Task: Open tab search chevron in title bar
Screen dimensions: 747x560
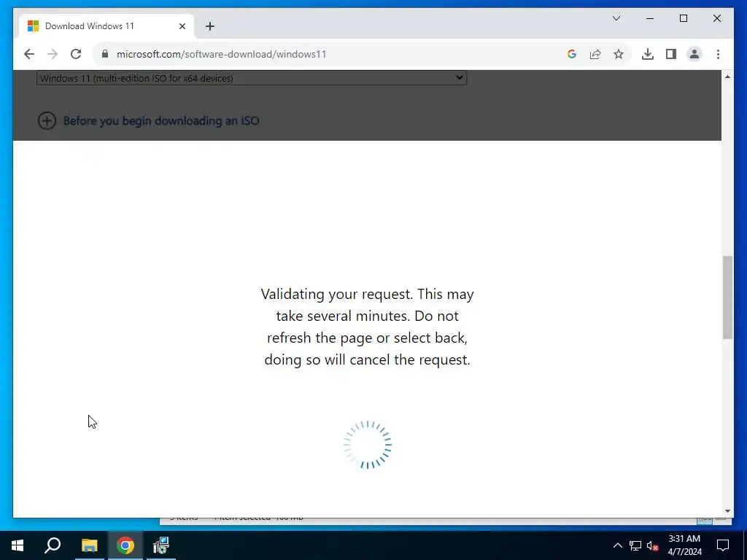Action: click(616, 18)
